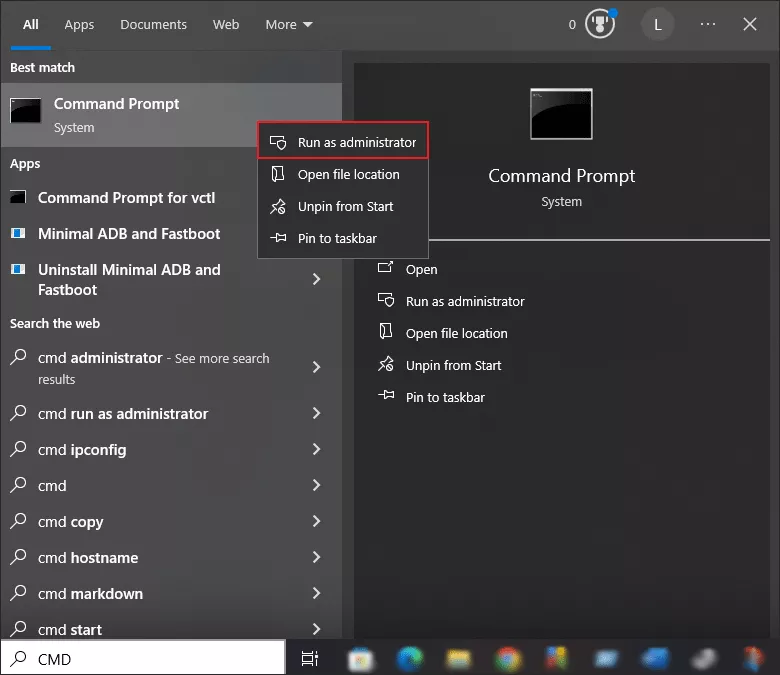Click the Best match Command Prompt icon
Viewport: 780px width, 675px height.
[x=25, y=110]
